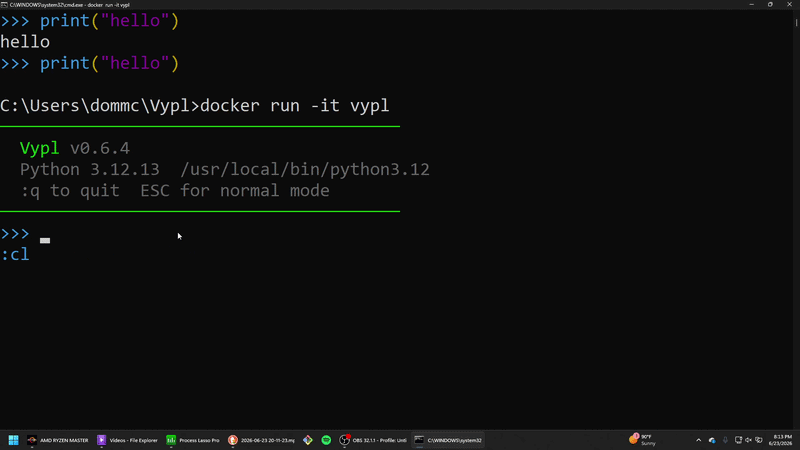Click the 'Vypl' green banner title
This screenshot has width=800, height=450.
[x=39, y=148]
